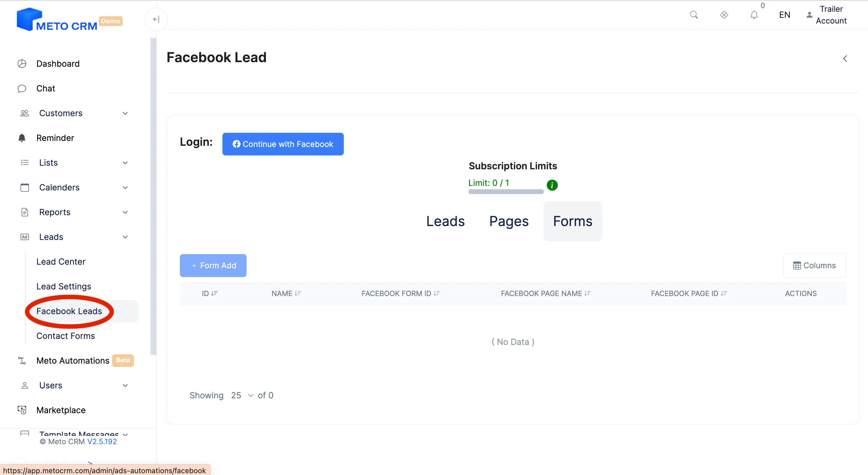Click the Chat bubble icon
This screenshot has width=868, height=475.
click(22, 89)
